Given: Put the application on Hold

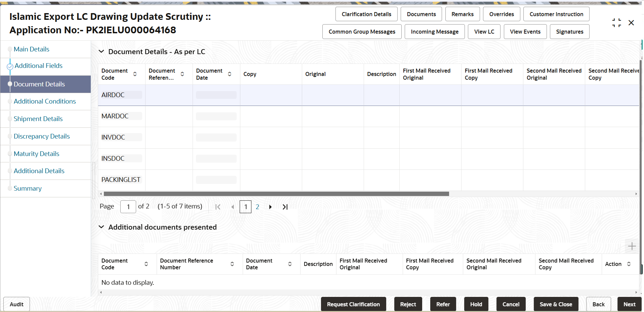Looking at the screenshot, I should pyautogui.click(x=476, y=304).
